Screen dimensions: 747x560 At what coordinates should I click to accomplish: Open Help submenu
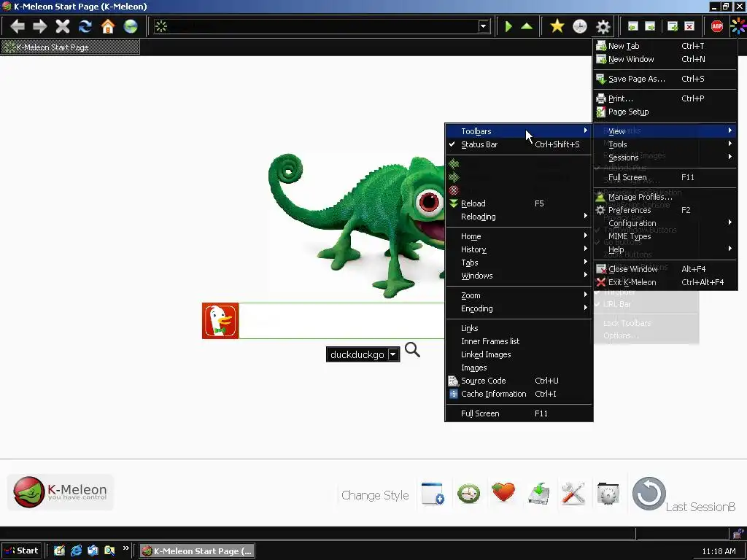click(665, 249)
